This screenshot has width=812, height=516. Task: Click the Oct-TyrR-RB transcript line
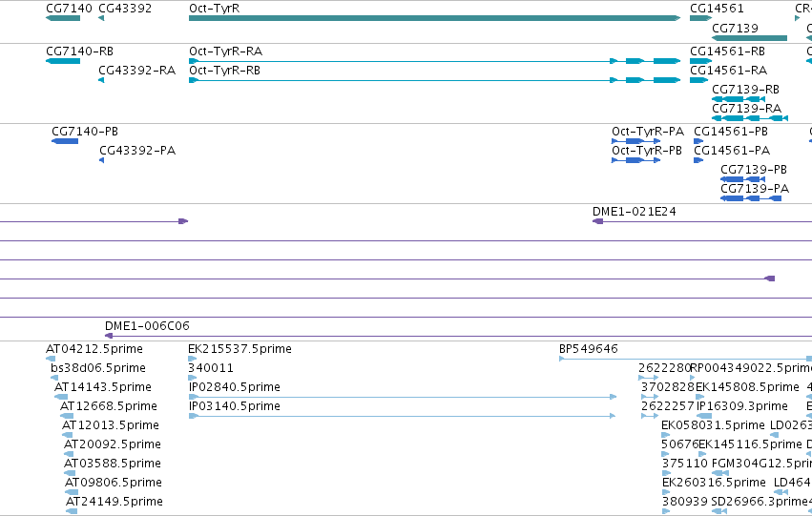(x=434, y=80)
